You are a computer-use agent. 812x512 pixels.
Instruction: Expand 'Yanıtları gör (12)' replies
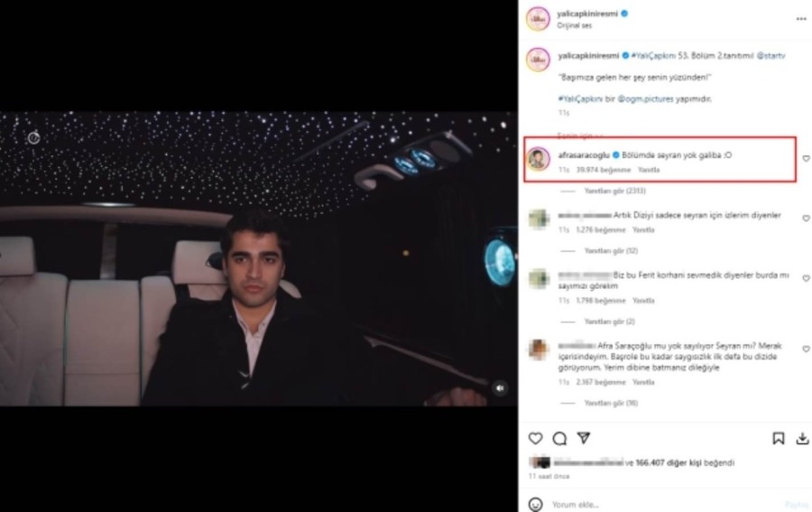click(611, 251)
